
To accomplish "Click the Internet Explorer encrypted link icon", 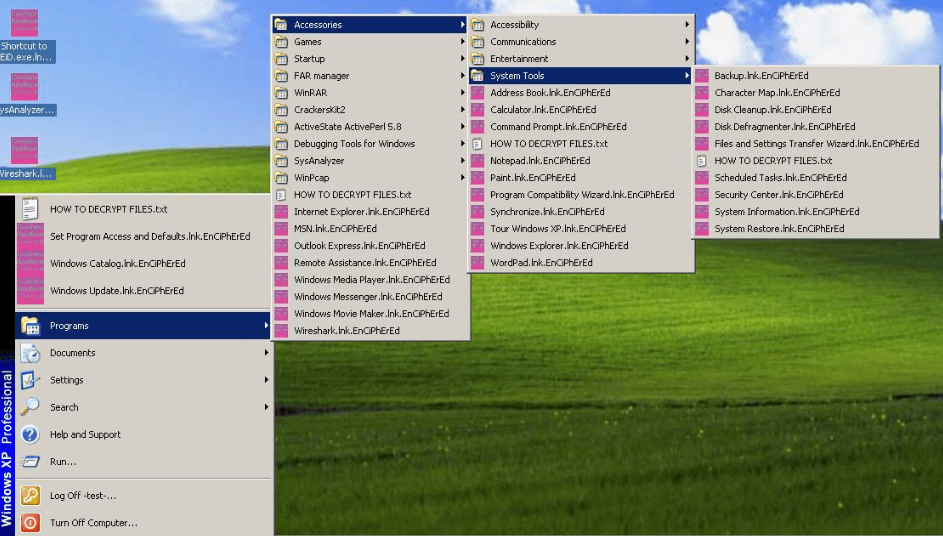I will point(281,212).
